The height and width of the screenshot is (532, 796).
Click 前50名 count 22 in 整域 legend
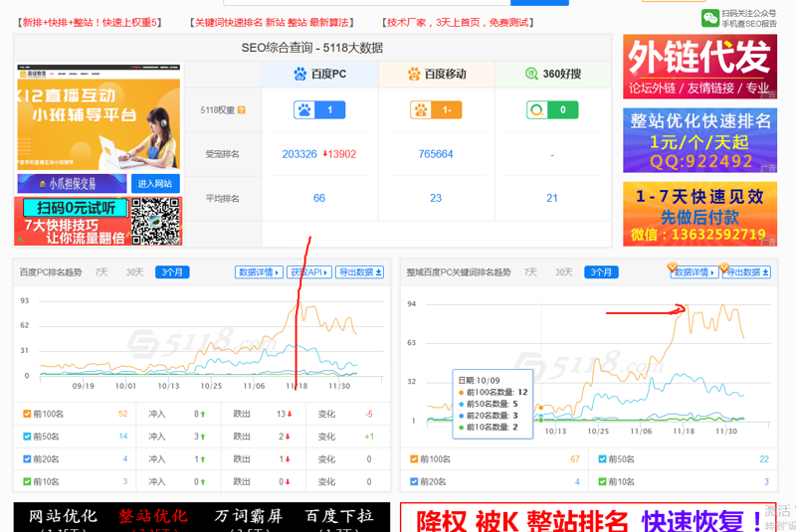764,459
